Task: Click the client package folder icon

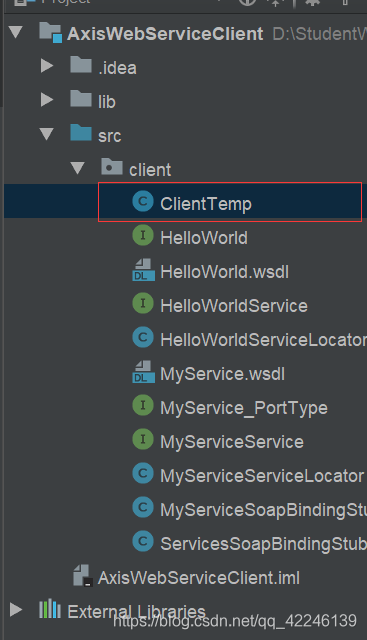Action: tap(112, 167)
